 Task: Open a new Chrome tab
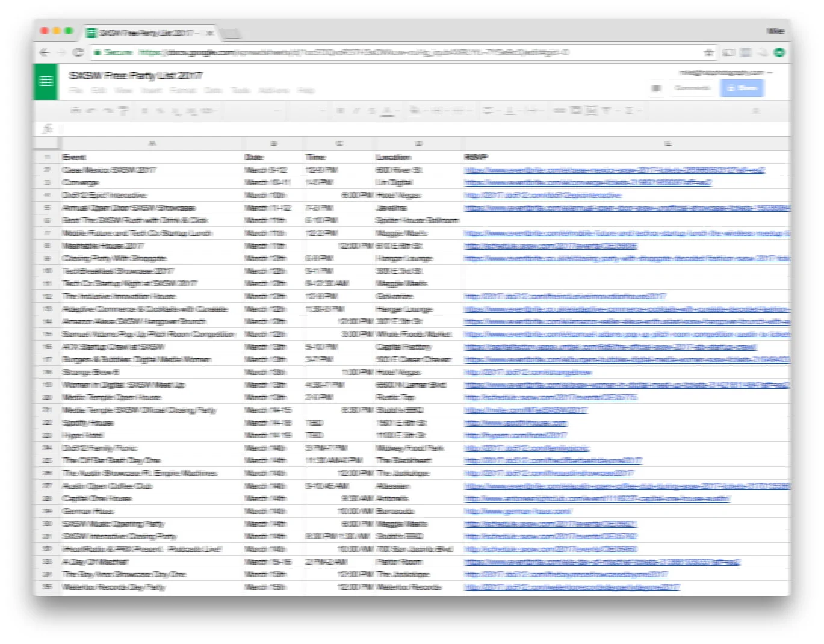tap(231, 33)
